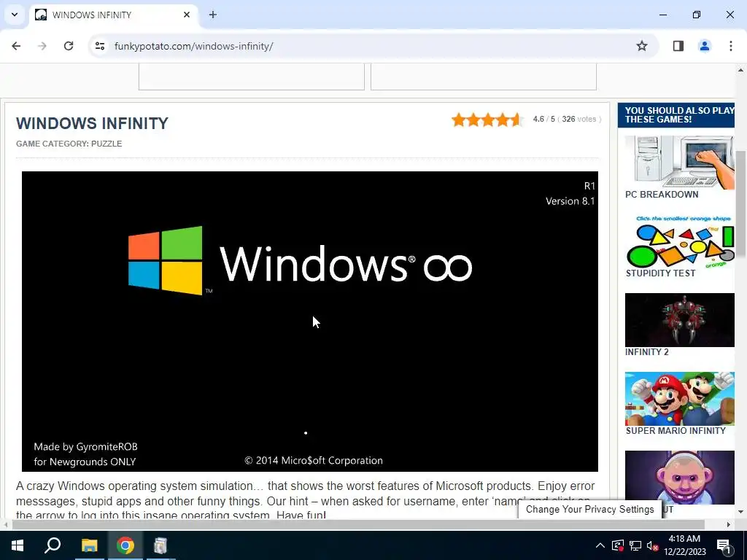Click the muted volume tray icon
This screenshot has height=560, width=747.
point(652,545)
